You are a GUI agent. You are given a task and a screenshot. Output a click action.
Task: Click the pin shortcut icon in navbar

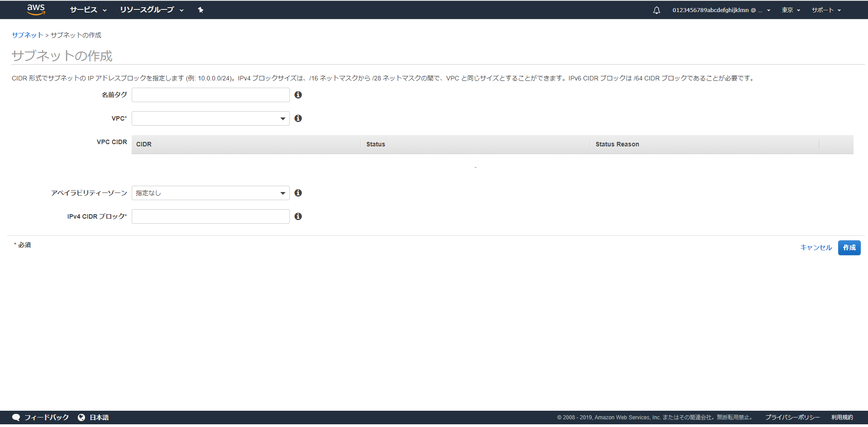coord(200,10)
